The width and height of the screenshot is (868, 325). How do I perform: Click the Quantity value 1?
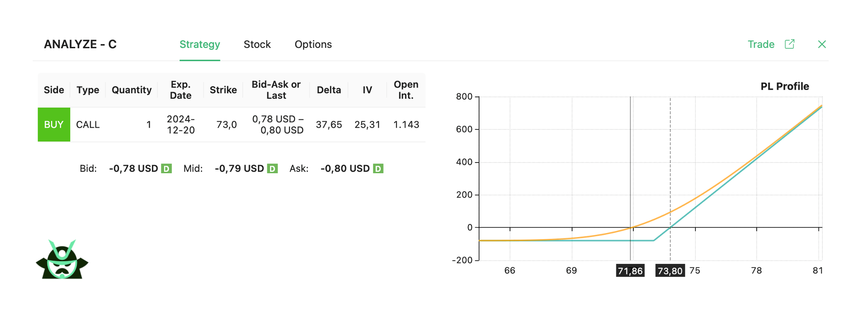pyautogui.click(x=148, y=125)
